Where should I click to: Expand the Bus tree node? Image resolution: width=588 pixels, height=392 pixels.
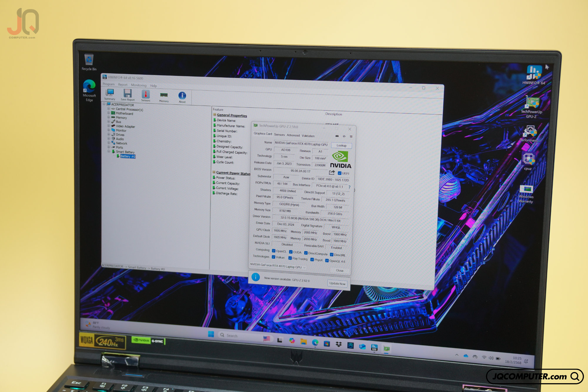pos(108,121)
